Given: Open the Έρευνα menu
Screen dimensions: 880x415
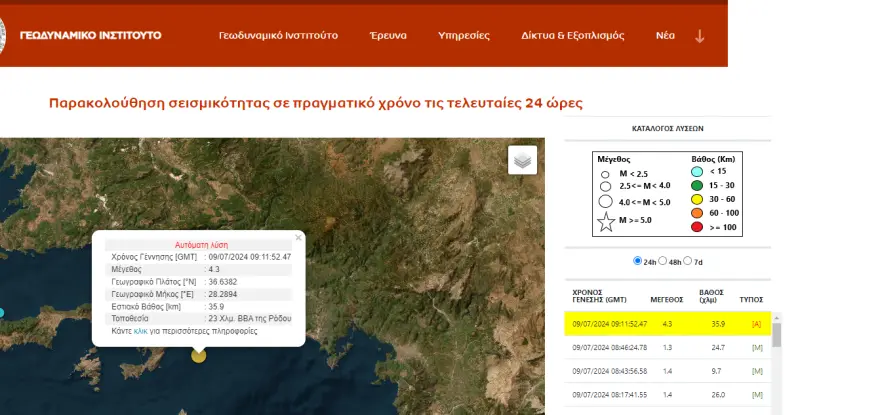Looking at the screenshot, I should (388, 36).
